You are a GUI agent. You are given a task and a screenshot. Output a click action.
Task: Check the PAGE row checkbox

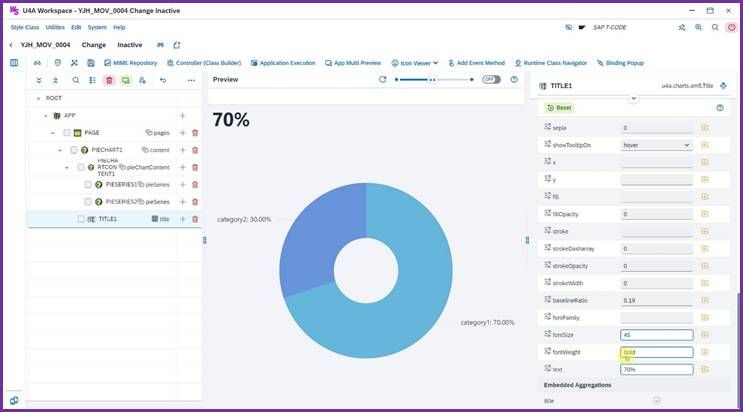(67, 133)
